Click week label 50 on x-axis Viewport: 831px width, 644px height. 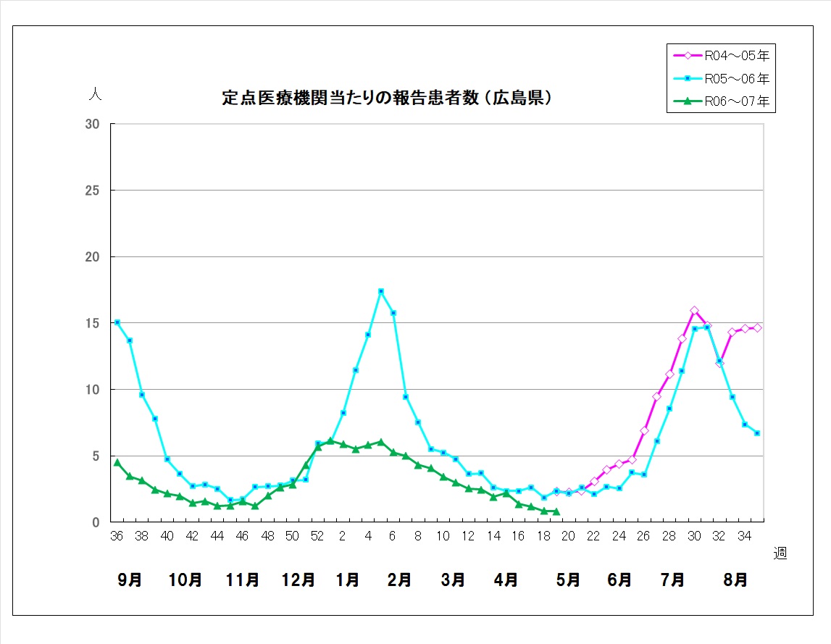tap(292, 536)
